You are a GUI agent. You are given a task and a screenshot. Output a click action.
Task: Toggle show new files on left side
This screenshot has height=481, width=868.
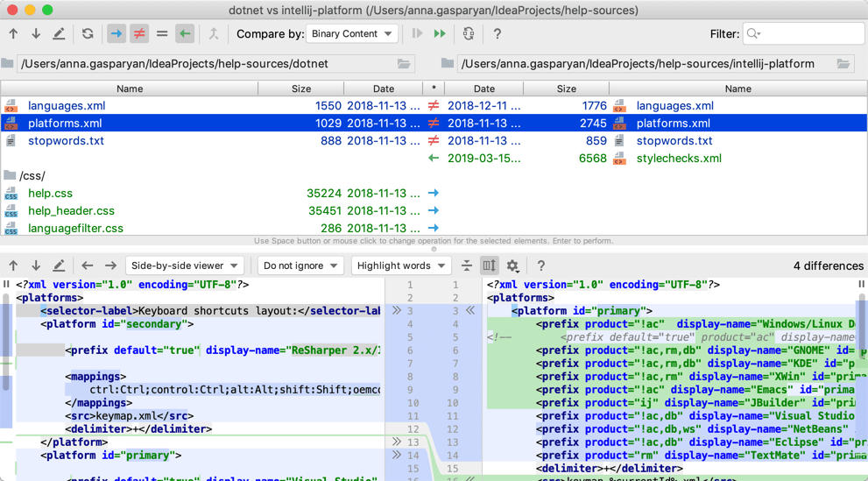point(116,34)
